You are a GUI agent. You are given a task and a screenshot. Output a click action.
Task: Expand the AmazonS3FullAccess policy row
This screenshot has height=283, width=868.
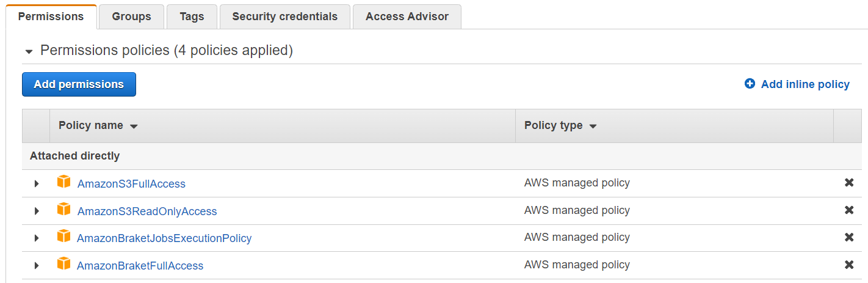pos(37,183)
